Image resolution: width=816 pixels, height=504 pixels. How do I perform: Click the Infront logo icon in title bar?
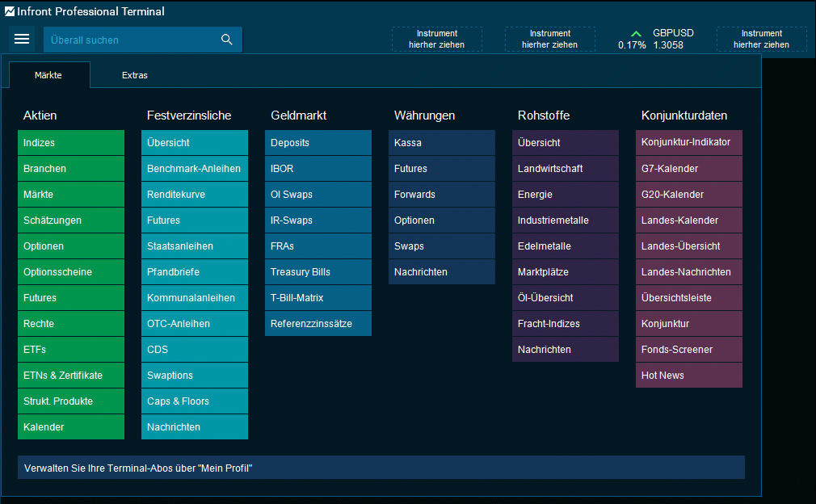click(x=9, y=11)
